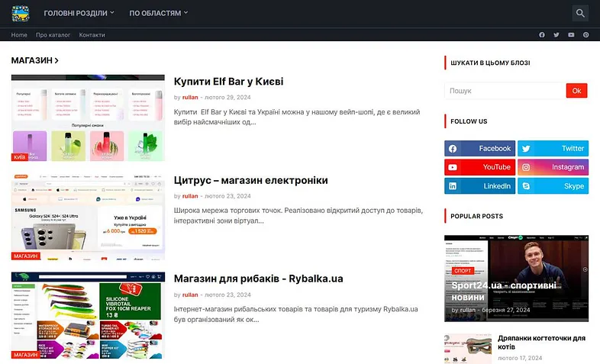The height and width of the screenshot is (364, 600).
Task: Open the YouTube icon in the top bar
Action: click(571, 35)
